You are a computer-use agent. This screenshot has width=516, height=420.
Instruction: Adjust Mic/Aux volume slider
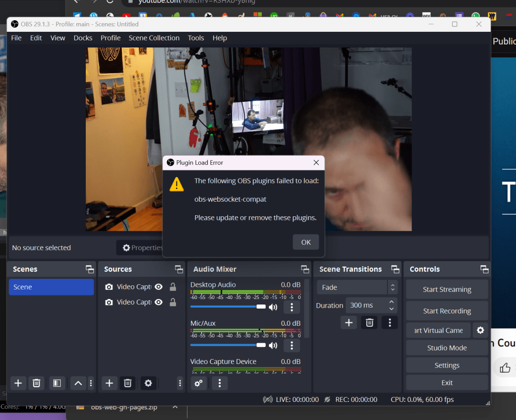click(228, 345)
